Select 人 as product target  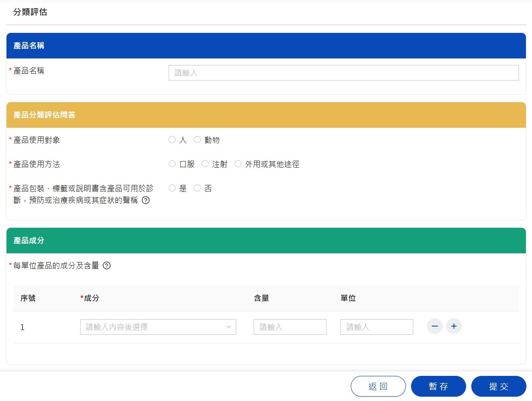[173, 140]
